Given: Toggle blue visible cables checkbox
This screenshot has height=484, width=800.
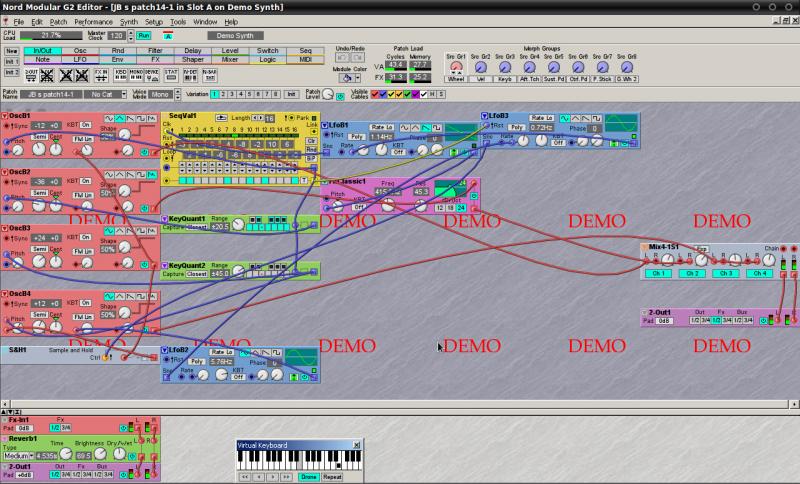Looking at the screenshot, I should point(383,94).
